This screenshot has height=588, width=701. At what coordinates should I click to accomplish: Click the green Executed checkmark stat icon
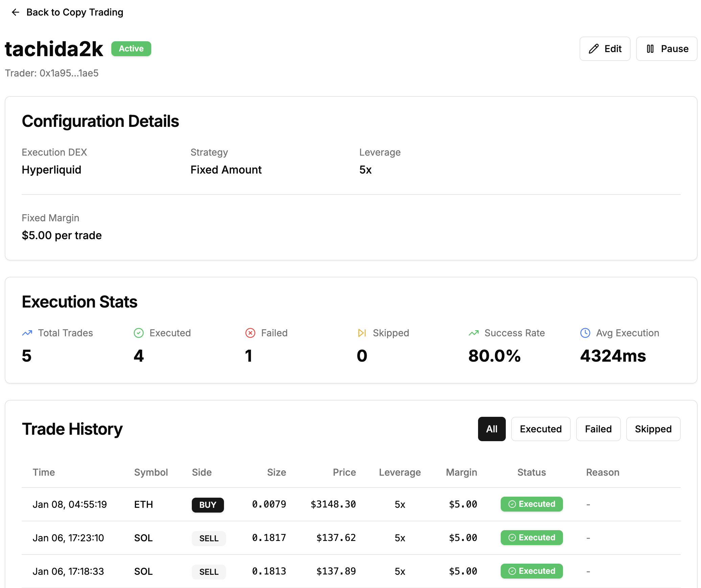point(139,333)
